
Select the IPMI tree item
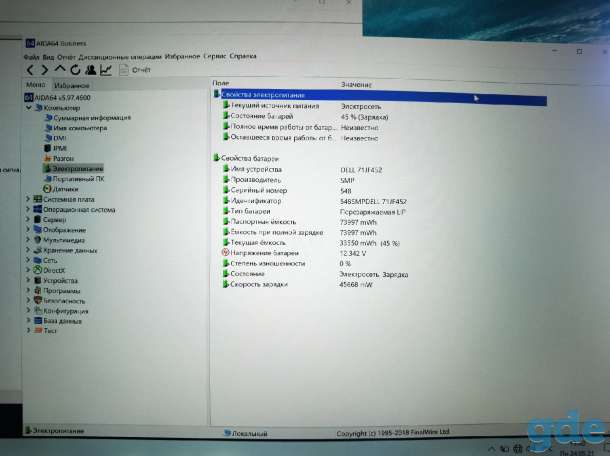coord(55,148)
